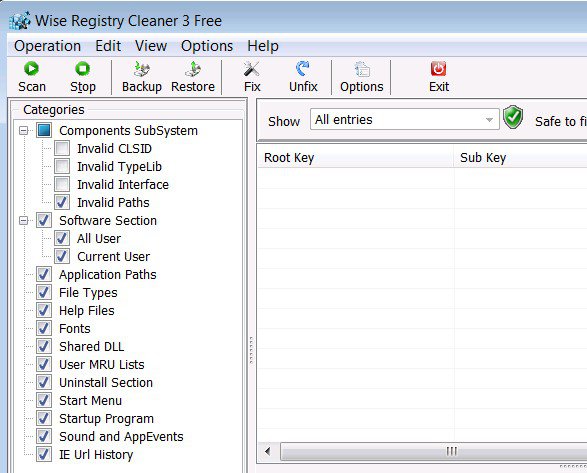The width and height of the screenshot is (587, 473).
Task: Uncheck the Application Paths checkbox
Action: coord(44,274)
